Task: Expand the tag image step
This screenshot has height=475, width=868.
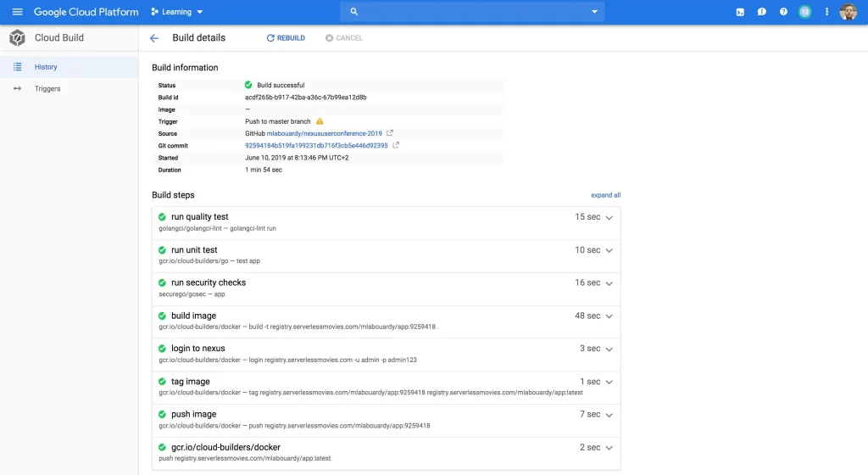Action: click(609, 382)
